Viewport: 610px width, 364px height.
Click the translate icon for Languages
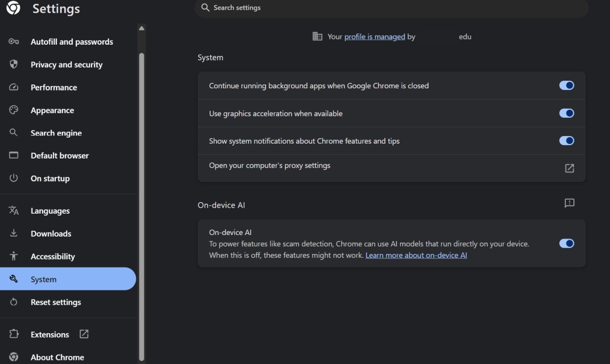pos(14,211)
